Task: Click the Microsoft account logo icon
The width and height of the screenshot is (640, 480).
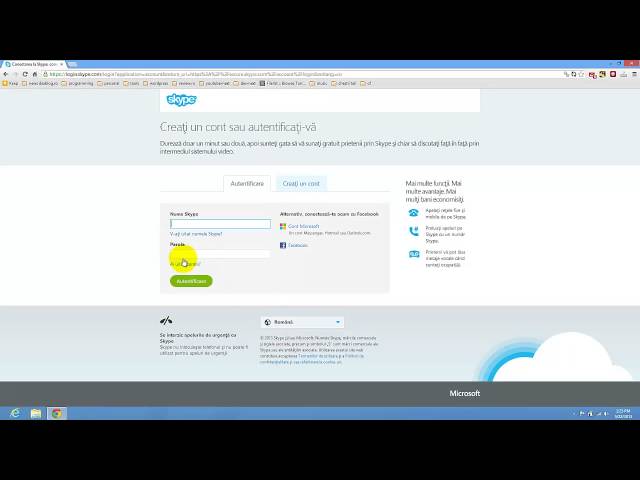Action: pyautogui.click(x=283, y=226)
